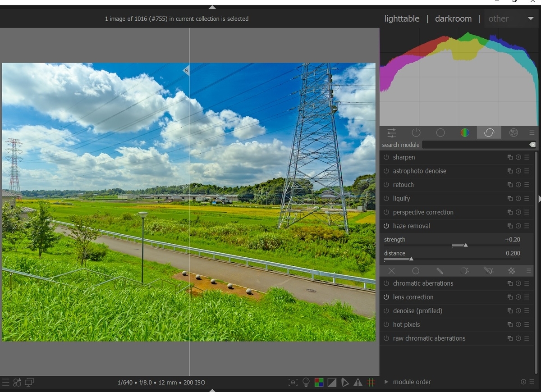Screen dimensions: 541x392
Task: Switch to lighttable view
Action: tap(402, 18)
